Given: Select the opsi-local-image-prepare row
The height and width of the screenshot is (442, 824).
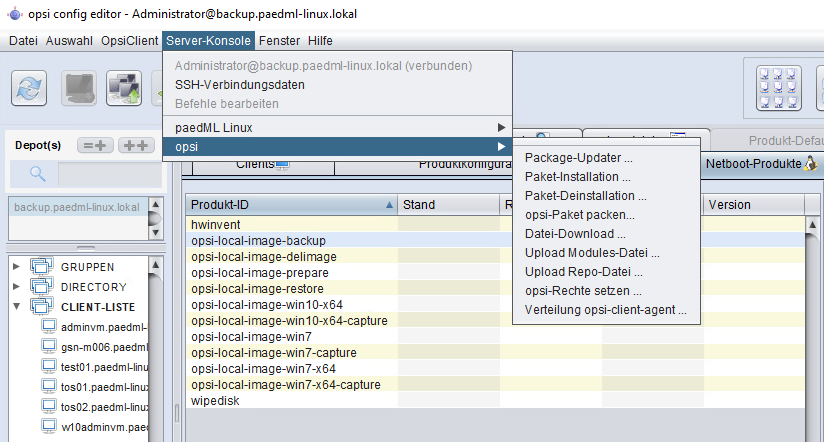Looking at the screenshot, I should (495, 272).
